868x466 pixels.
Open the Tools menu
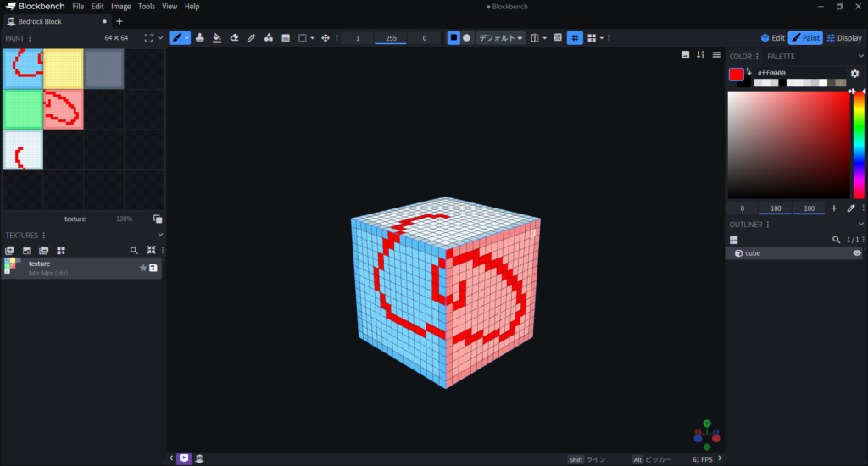click(x=147, y=6)
